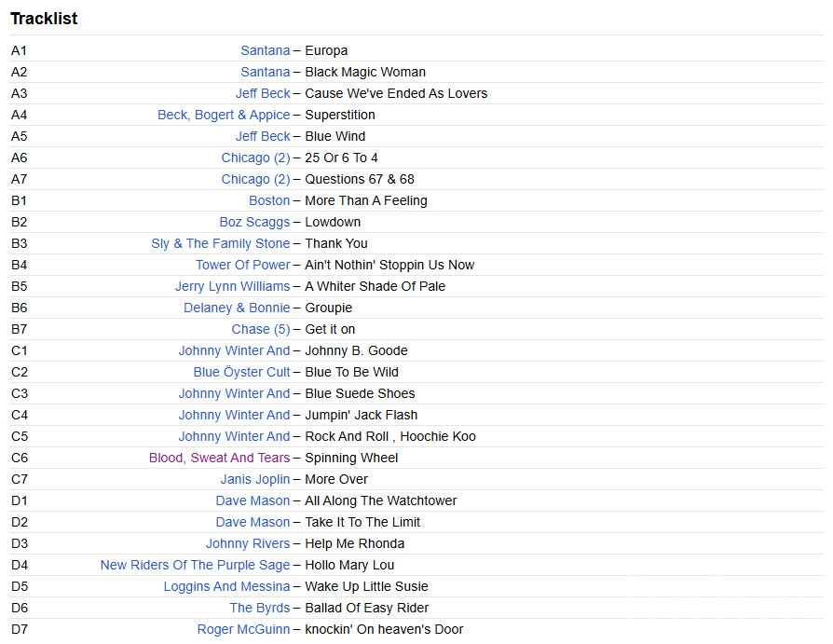Visit the Boz Scaggs artist page
Image resolution: width=833 pixels, height=644 pixels.
[254, 222]
